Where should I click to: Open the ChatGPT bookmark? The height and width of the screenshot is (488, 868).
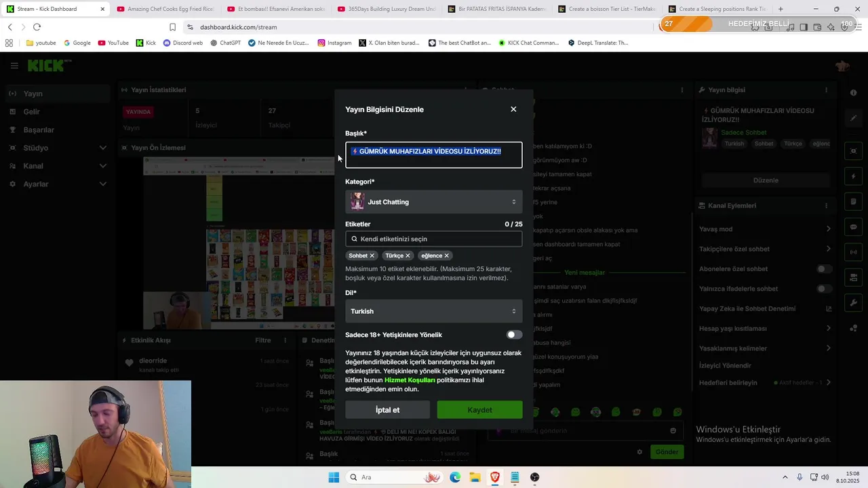coord(225,43)
